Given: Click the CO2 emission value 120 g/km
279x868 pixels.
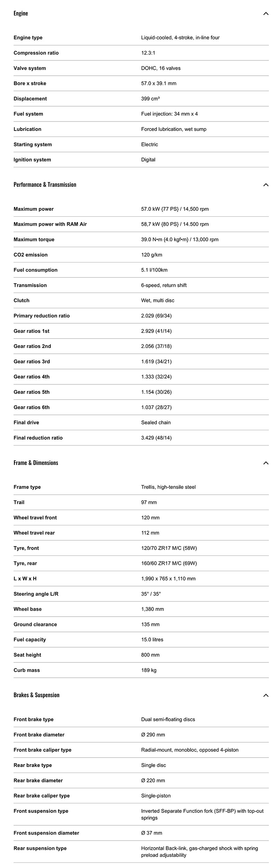Looking at the screenshot, I should click(x=152, y=255).
